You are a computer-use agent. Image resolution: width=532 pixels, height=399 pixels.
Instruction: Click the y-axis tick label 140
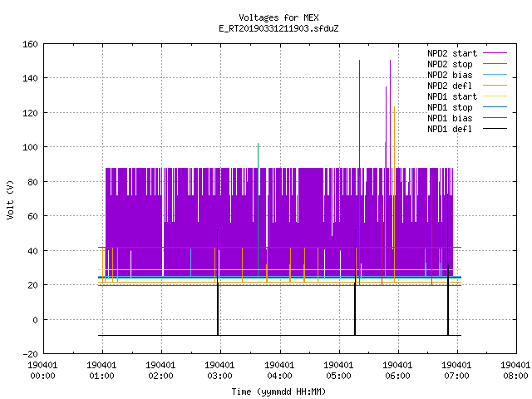(x=30, y=78)
